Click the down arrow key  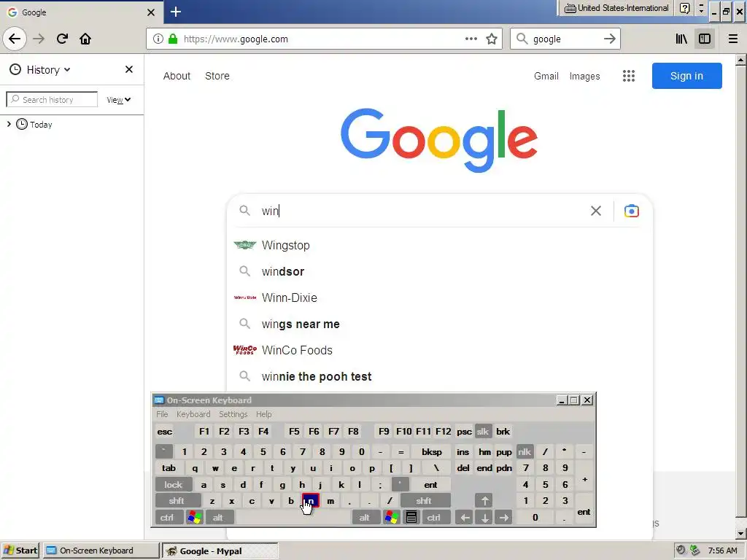tap(484, 517)
